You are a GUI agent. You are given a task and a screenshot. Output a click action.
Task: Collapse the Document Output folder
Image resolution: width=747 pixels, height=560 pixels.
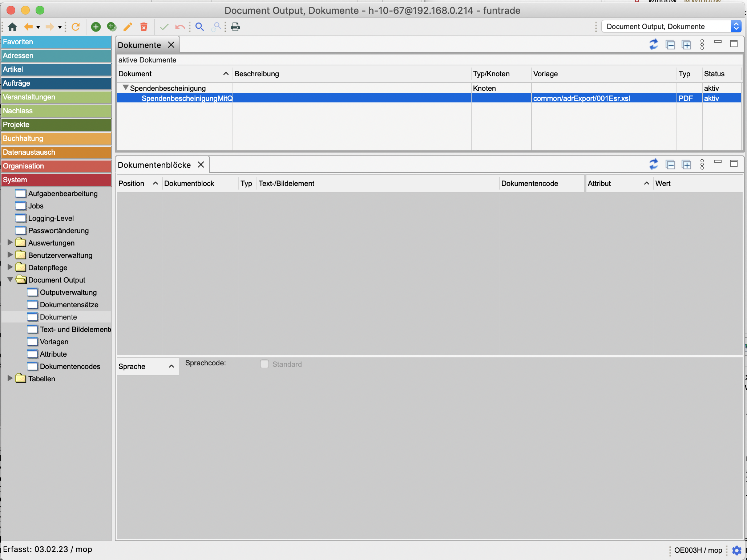10,280
